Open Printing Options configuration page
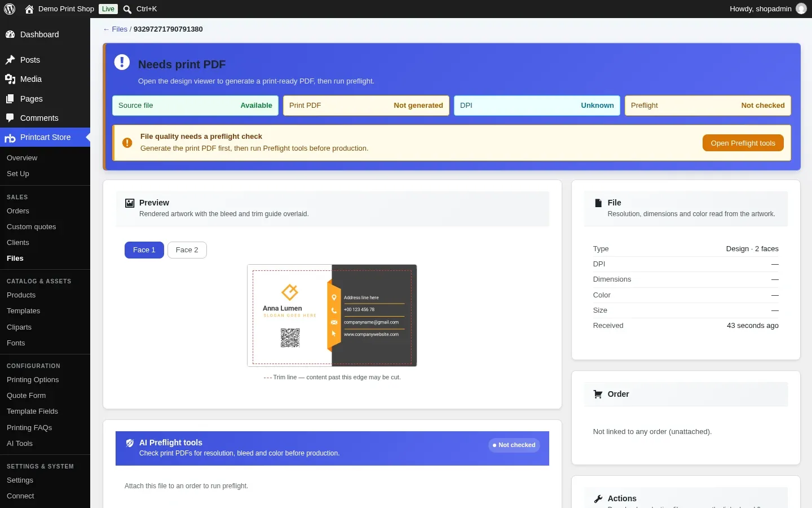This screenshot has width=812, height=508. point(33,380)
